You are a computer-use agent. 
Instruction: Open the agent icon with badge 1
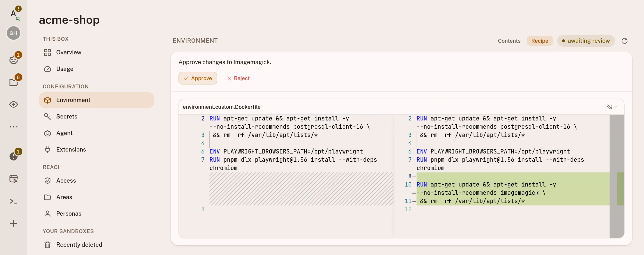[x=14, y=59]
